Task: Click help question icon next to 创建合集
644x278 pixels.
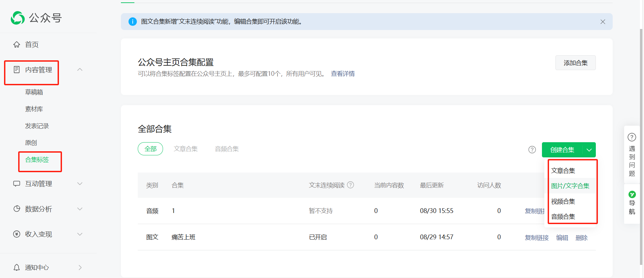Action: (532, 150)
